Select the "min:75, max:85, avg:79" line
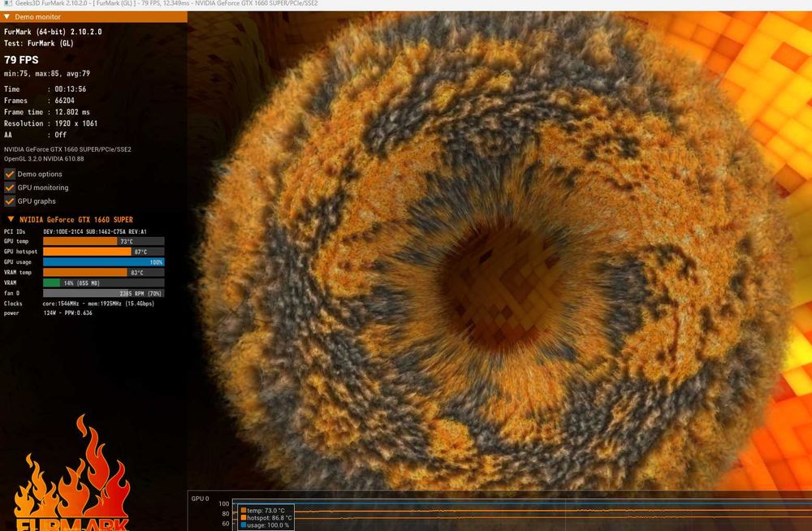Screen dimensions: 812x531 [x=47, y=74]
